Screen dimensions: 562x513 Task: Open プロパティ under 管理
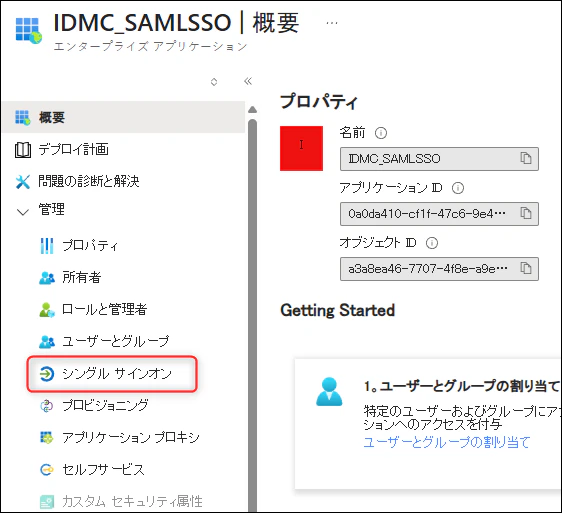pyautogui.click(x=90, y=246)
